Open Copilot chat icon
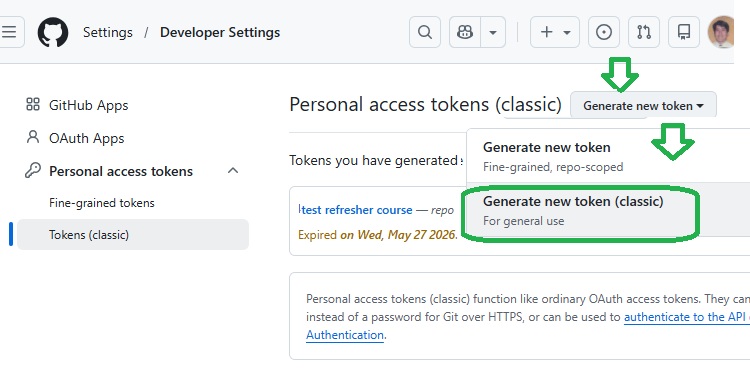 click(465, 32)
